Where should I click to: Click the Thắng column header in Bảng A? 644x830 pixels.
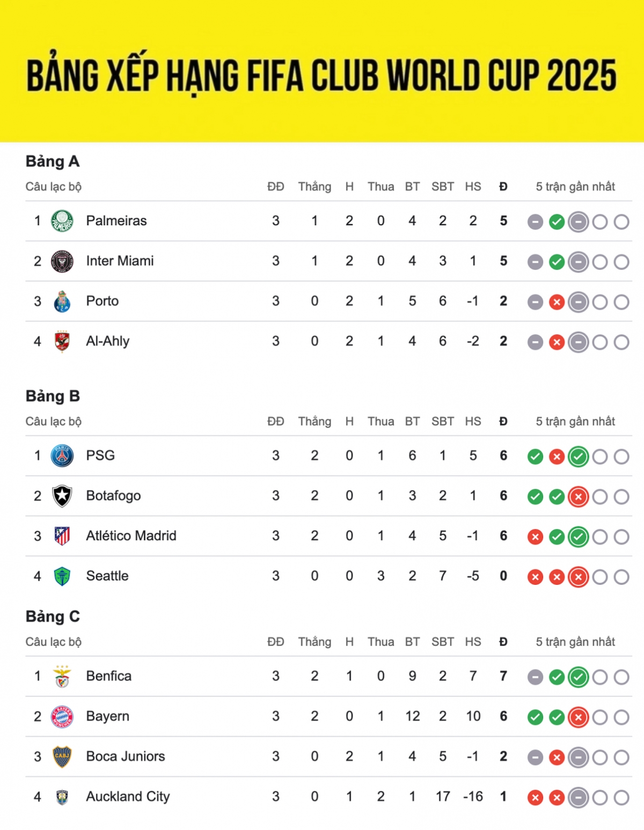[315, 187]
